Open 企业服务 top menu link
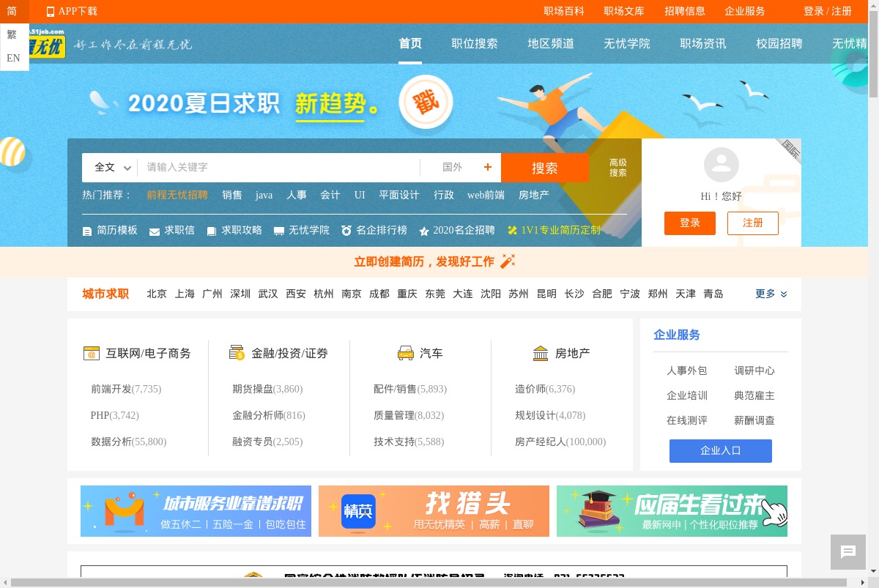The image size is (879, 588). [x=745, y=11]
